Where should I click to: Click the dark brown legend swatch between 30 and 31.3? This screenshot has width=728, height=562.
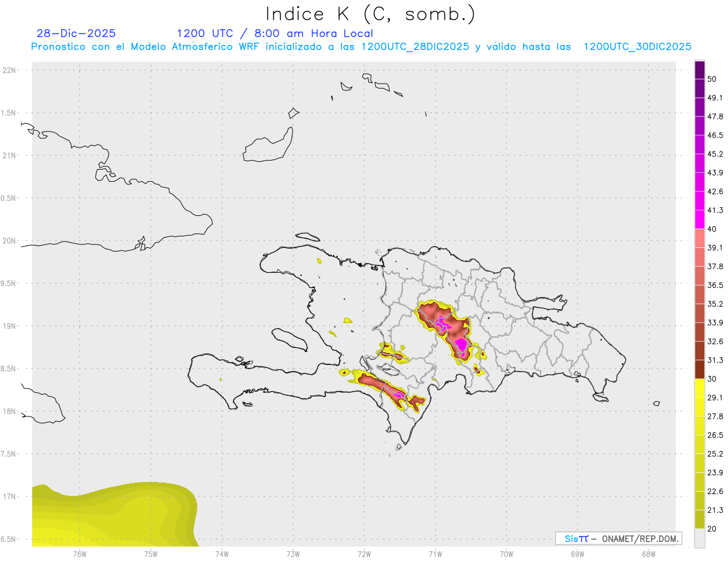pos(699,370)
